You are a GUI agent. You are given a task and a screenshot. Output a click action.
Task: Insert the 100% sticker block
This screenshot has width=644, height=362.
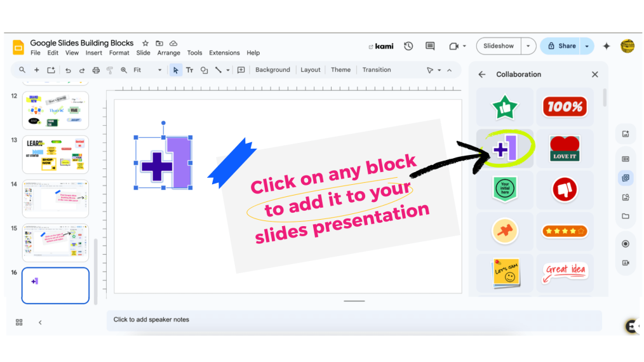565,107
